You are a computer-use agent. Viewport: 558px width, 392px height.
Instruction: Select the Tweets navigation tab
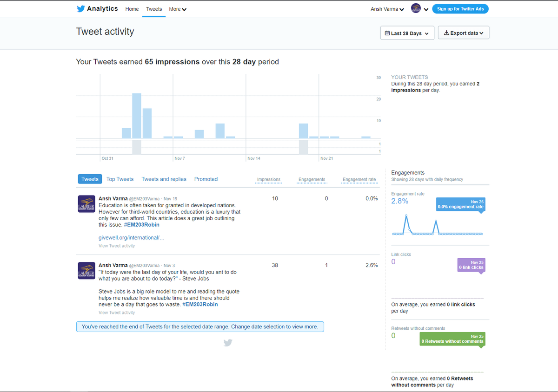point(154,9)
